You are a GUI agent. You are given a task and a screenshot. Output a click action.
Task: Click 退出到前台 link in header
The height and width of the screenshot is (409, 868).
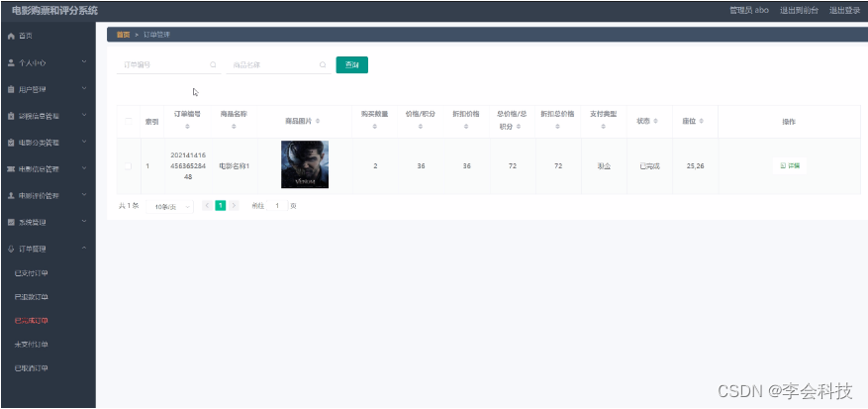pyautogui.click(x=799, y=10)
